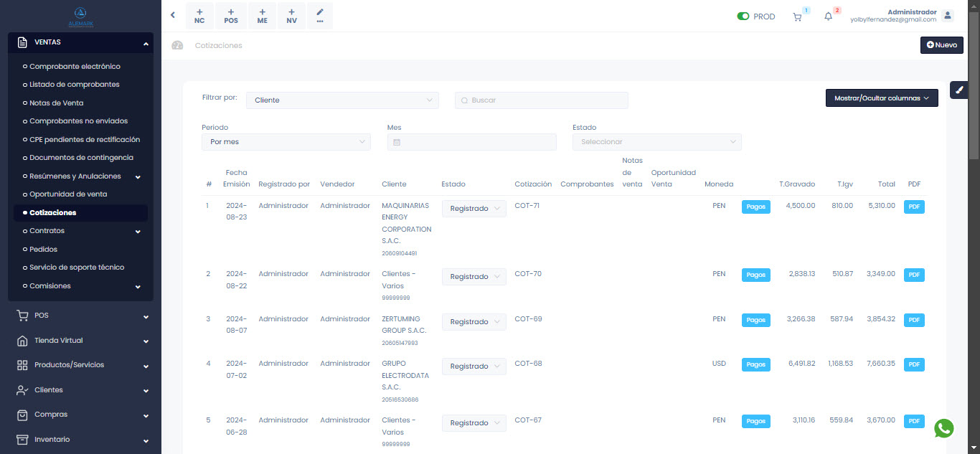Click Pagos button for COT-70
This screenshot has height=454, width=980.
click(755, 275)
